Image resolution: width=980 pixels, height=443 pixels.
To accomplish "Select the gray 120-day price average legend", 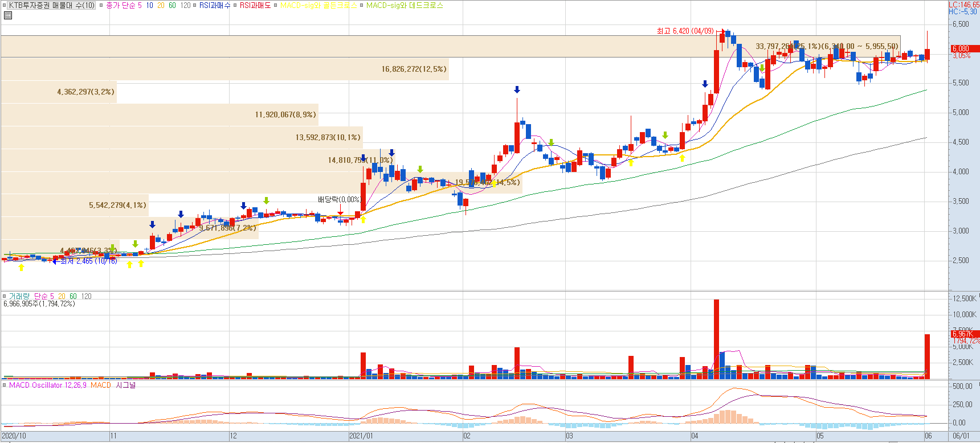I will [185, 5].
